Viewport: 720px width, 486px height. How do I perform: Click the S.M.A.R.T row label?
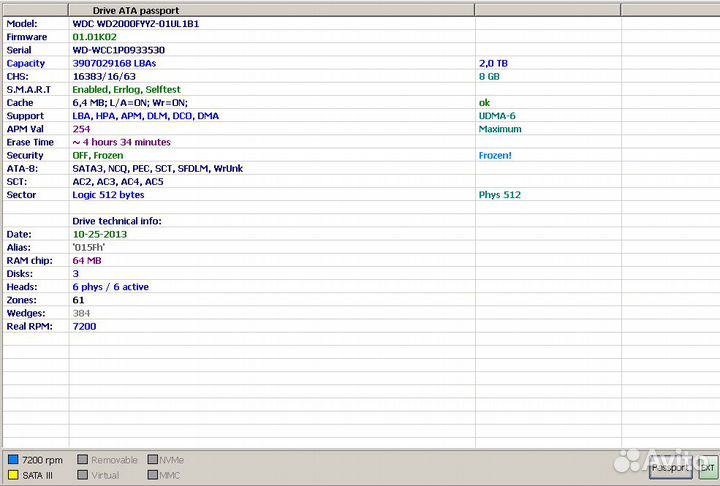click(x=28, y=90)
